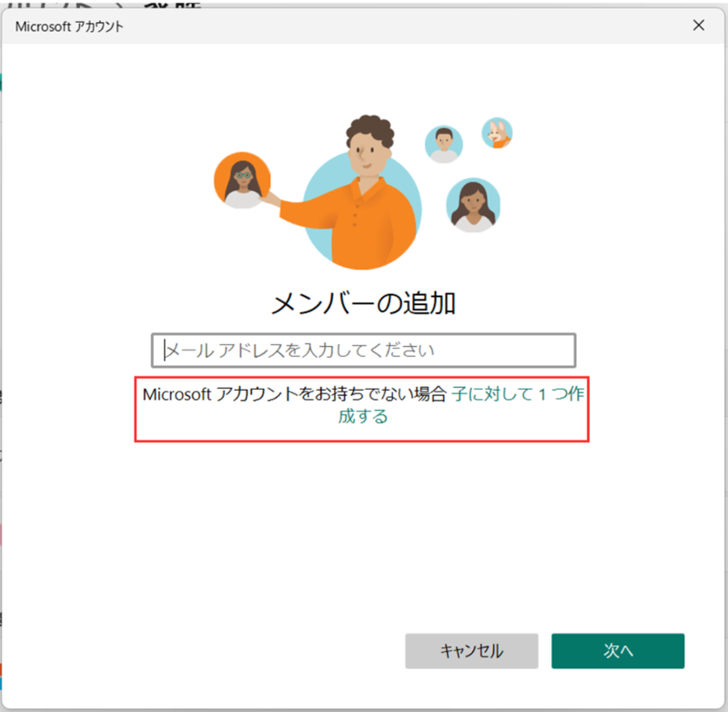
Task: Click the メール アドレス input field
Action: click(363, 350)
